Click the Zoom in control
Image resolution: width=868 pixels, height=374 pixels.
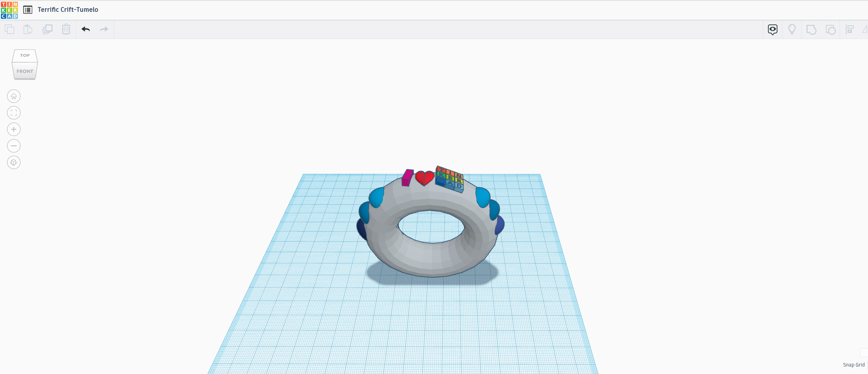[14, 129]
